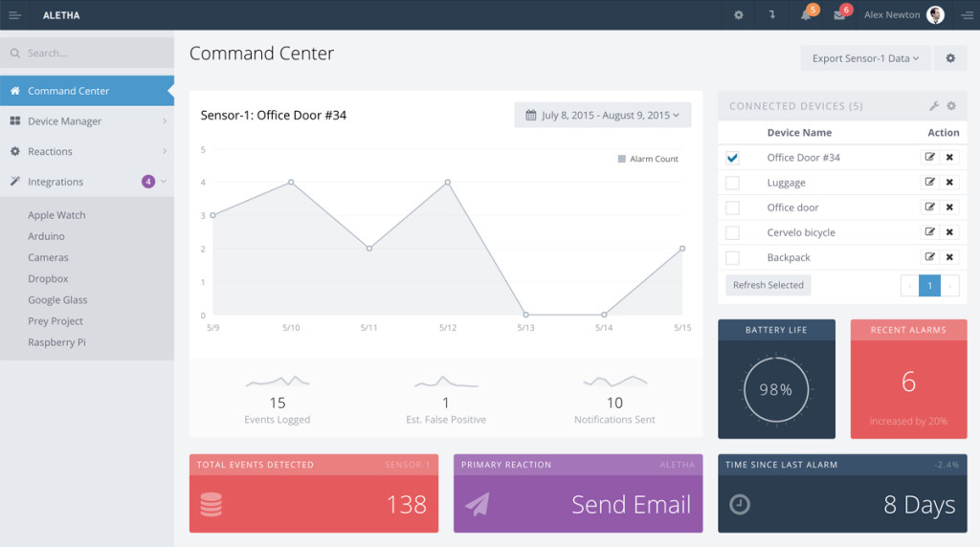Uncheck the Office Door #34 checkbox
This screenshot has width=980, height=547.
(x=732, y=158)
